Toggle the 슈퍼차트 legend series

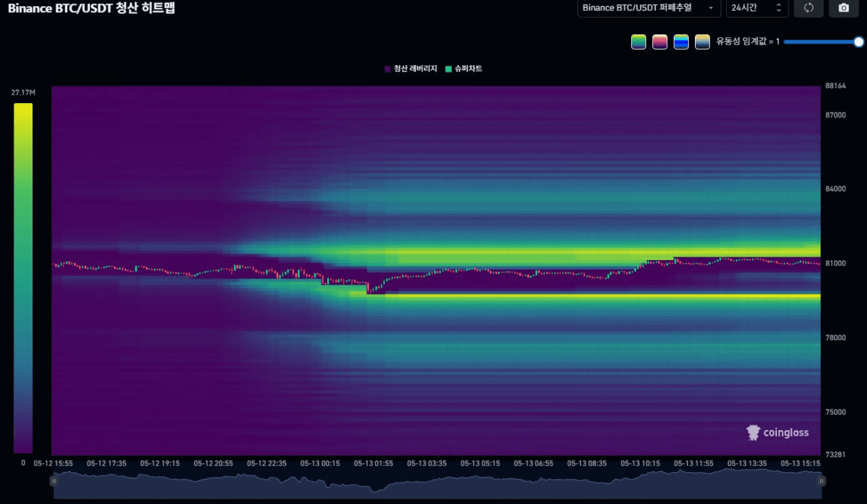pos(464,69)
